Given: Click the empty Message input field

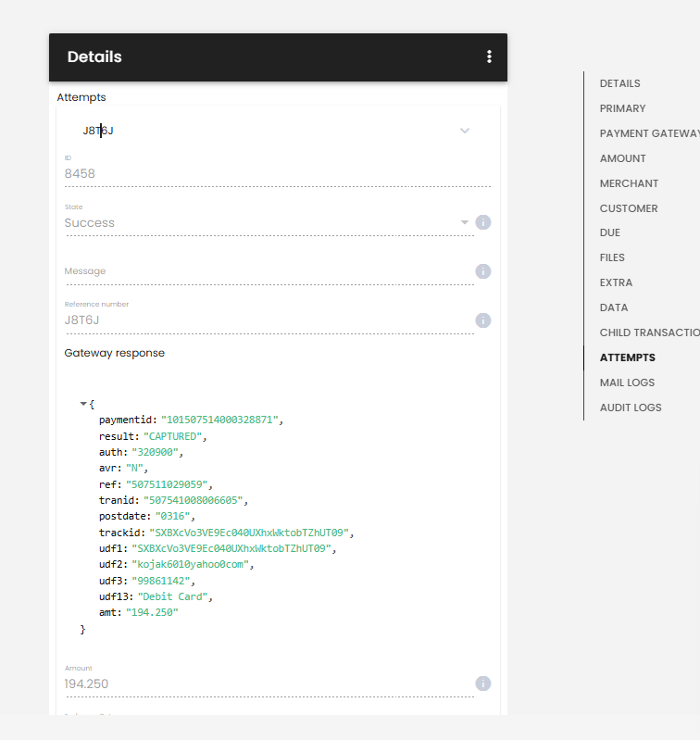Looking at the screenshot, I should 269,272.
